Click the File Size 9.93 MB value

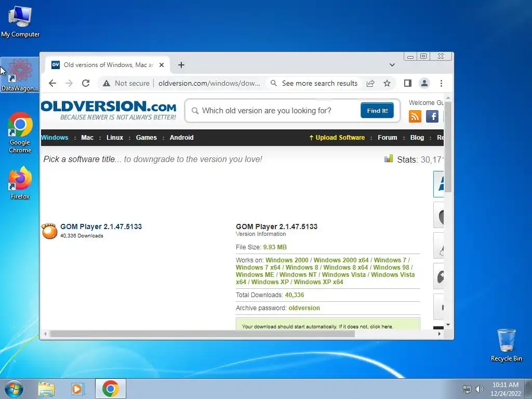pyautogui.click(x=275, y=247)
